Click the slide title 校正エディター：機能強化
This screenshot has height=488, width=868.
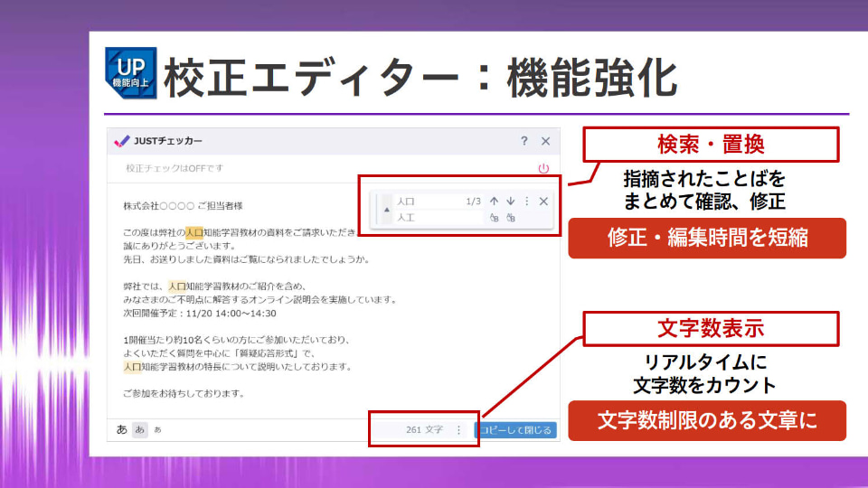point(420,78)
